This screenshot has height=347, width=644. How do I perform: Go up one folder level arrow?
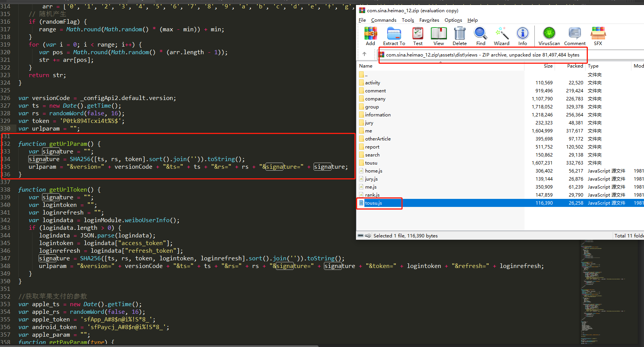tap(364, 54)
